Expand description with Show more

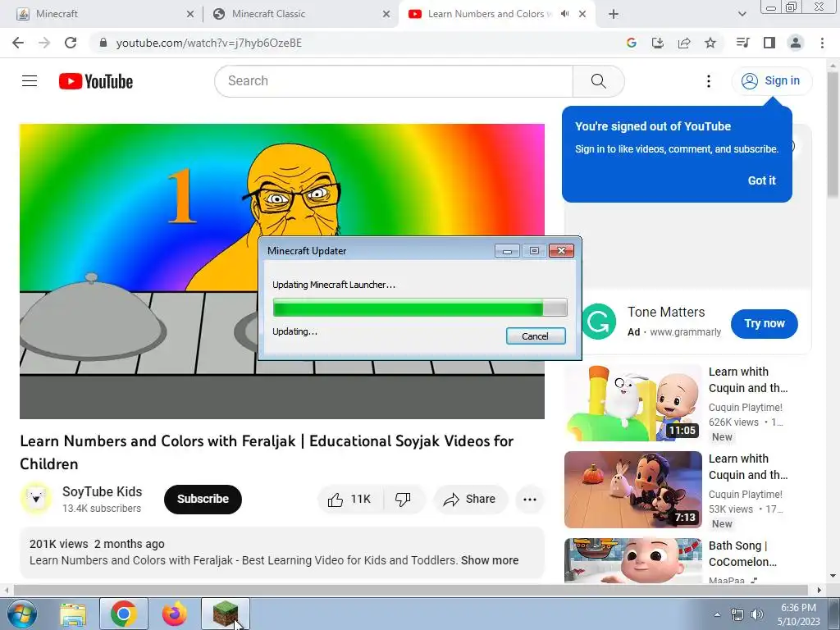coord(490,560)
